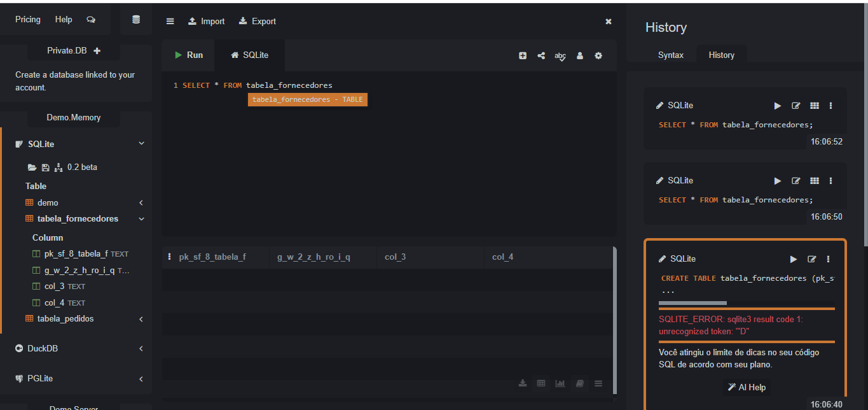Close the editor panel with X icon
This screenshot has width=868, height=410.
click(x=609, y=21)
